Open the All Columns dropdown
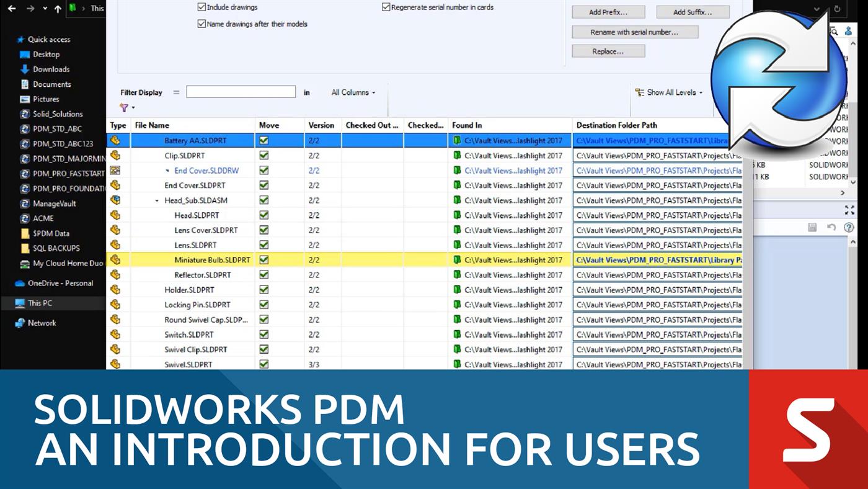868x489 pixels. (351, 92)
